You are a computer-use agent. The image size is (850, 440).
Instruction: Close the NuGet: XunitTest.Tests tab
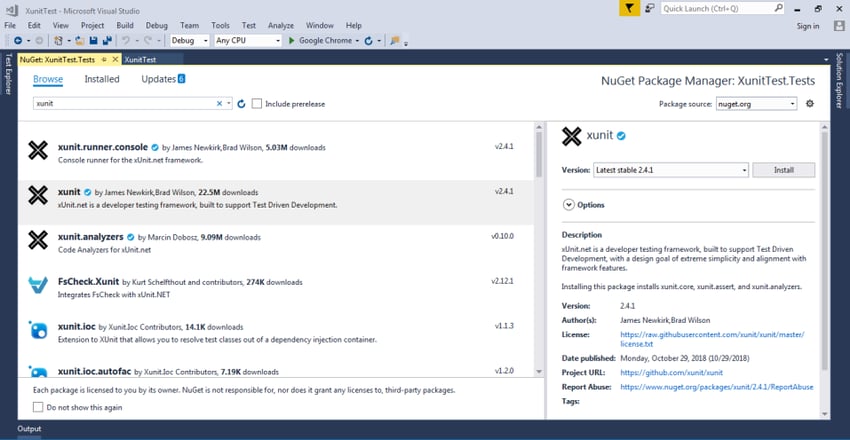pyautogui.click(x=115, y=60)
